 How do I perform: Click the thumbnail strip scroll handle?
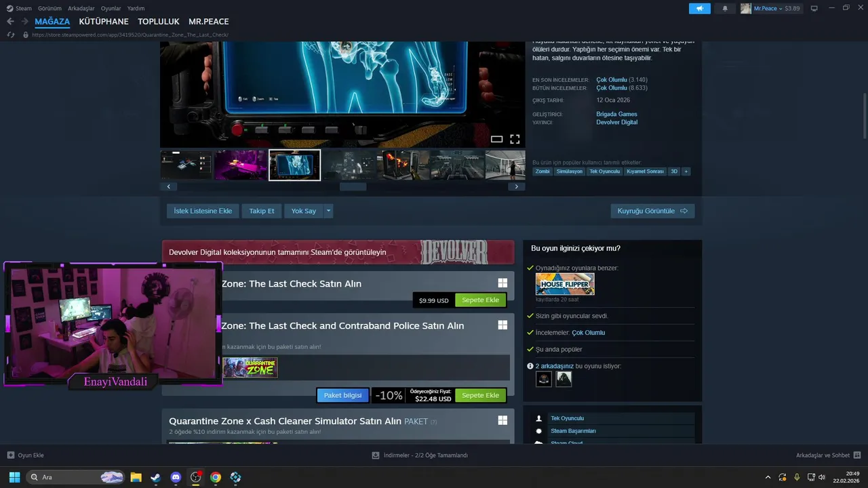pyautogui.click(x=353, y=186)
